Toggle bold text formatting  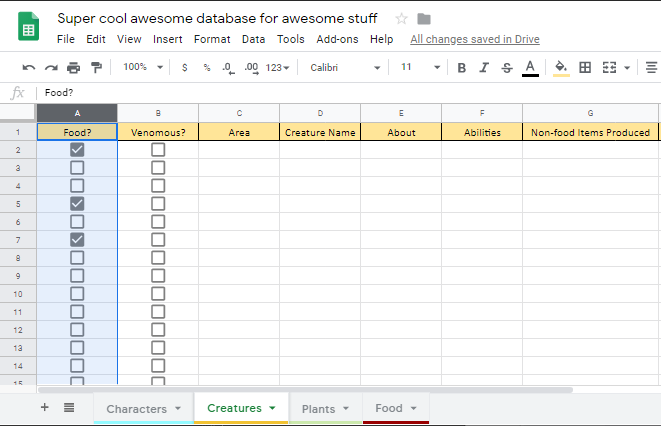point(461,68)
